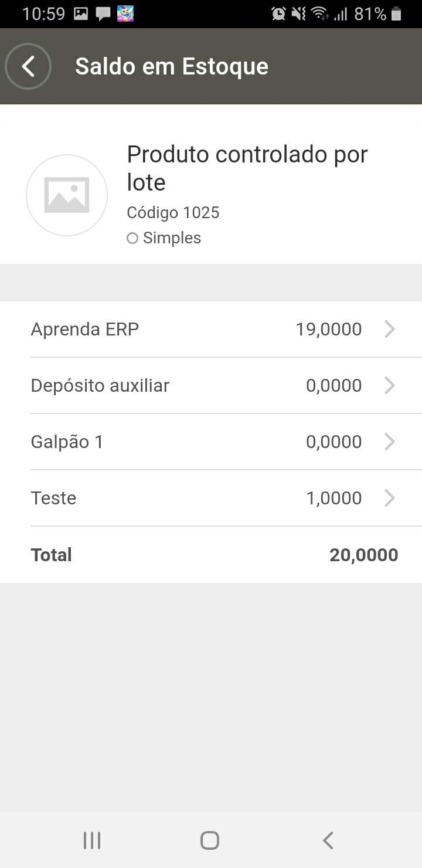The width and height of the screenshot is (422, 868).
Task: Tap the 19,0000 balance value
Action: coord(328,329)
